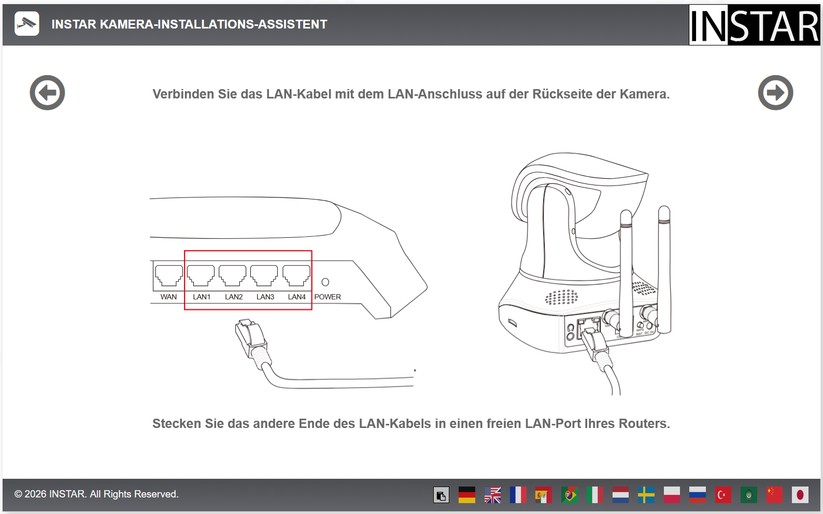823x514 pixels.
Task: Choose the French flag language
Action: click(x=518, y=495)
